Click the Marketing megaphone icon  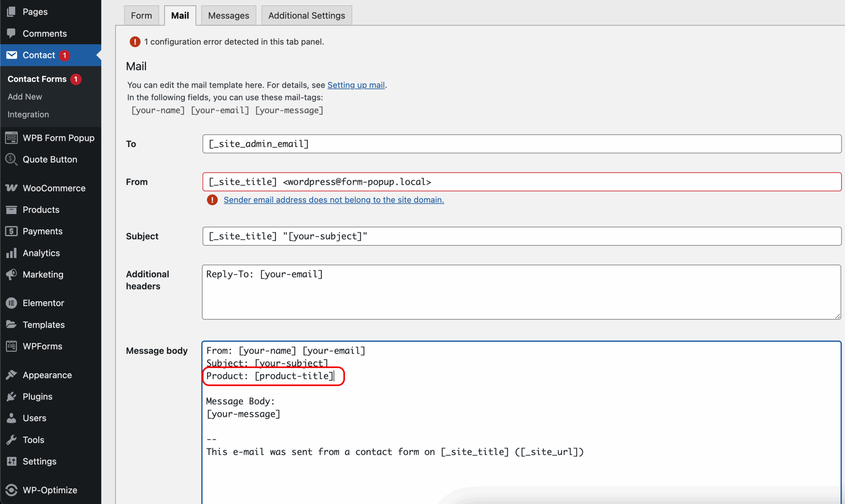11,274
